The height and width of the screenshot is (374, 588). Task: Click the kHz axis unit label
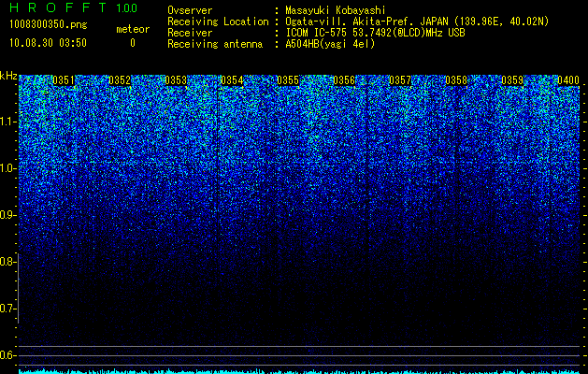[8, 76]
